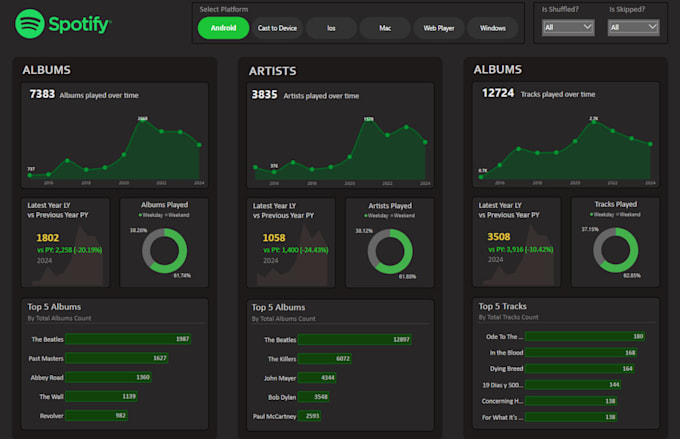Choose the Ios platform filter
Screen dimensions: 680x439
point(331,28)
